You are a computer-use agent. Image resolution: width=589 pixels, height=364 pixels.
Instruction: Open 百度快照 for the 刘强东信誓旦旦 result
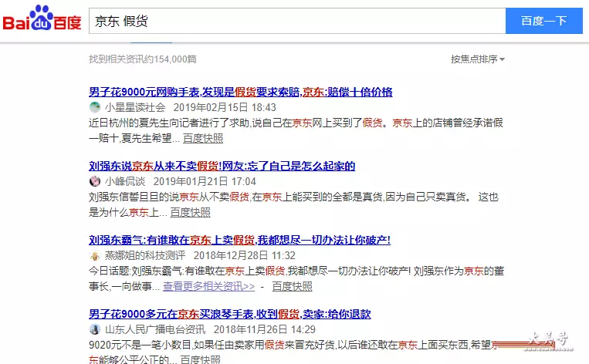coord(190,212)
